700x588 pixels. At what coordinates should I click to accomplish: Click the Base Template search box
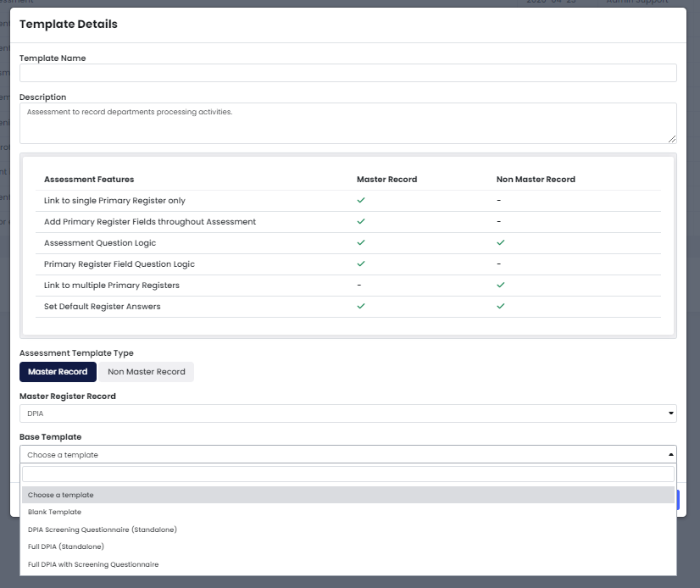coord(347,474)
